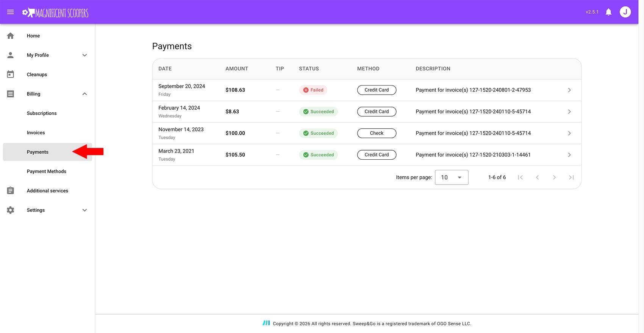Open Additional services in the sidebar
Viewport: 644px width, 333px height.
pos(47,191)
